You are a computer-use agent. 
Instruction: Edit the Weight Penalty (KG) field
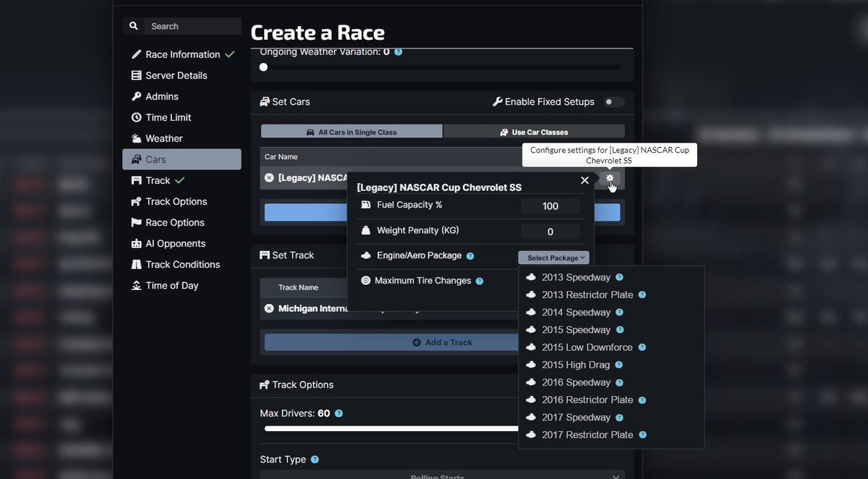(x=550, y=232)
